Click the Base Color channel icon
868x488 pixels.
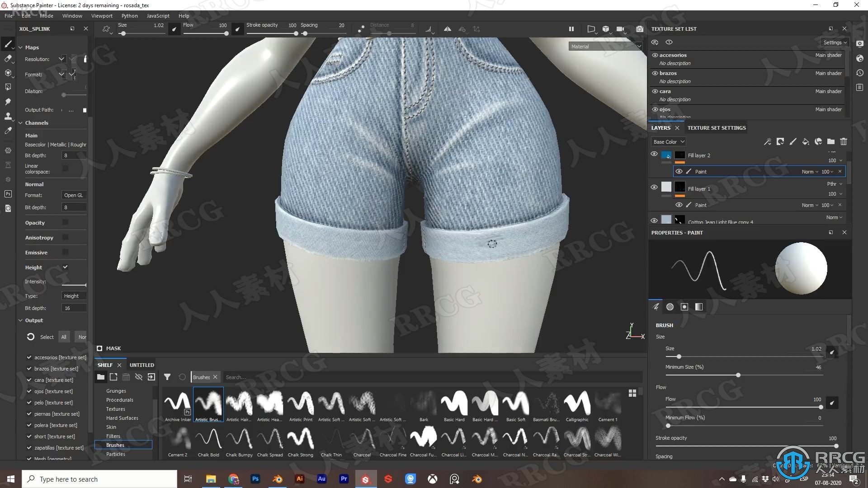668,141
